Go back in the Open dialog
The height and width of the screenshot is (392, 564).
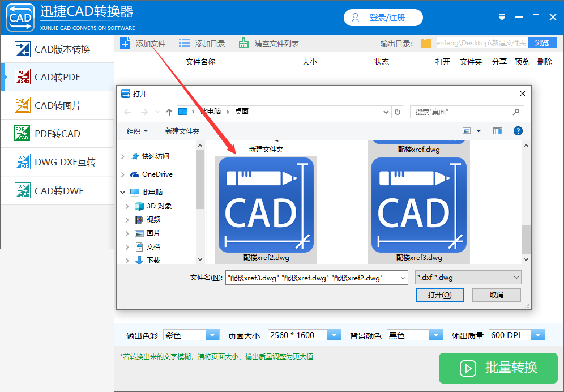[127, 112]
